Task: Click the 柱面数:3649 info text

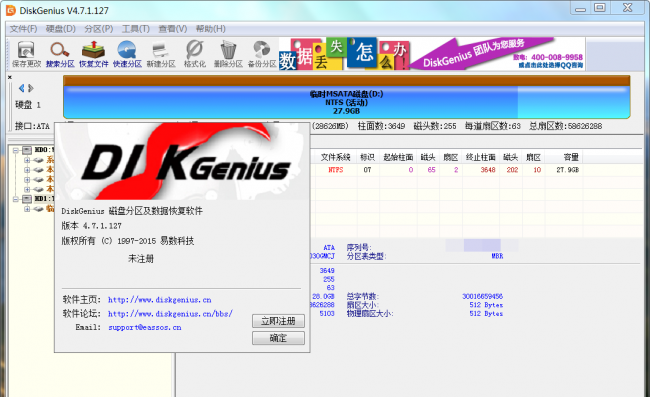Action: 381,126
